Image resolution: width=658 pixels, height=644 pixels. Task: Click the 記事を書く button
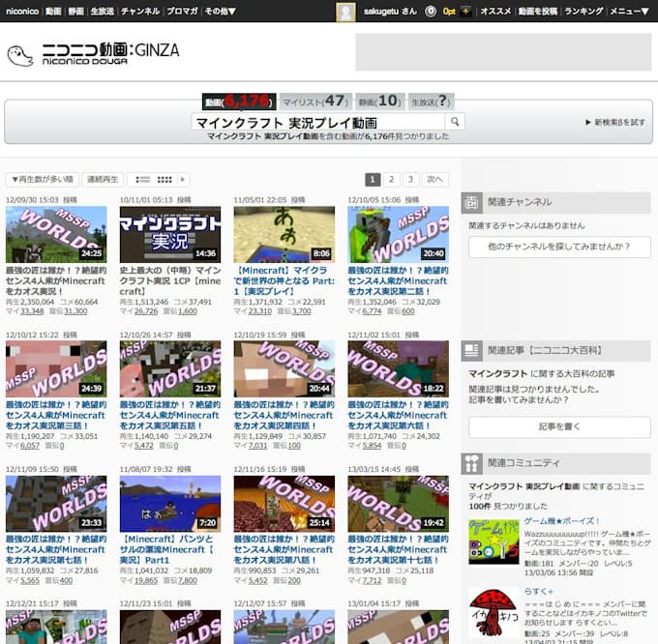559,427
